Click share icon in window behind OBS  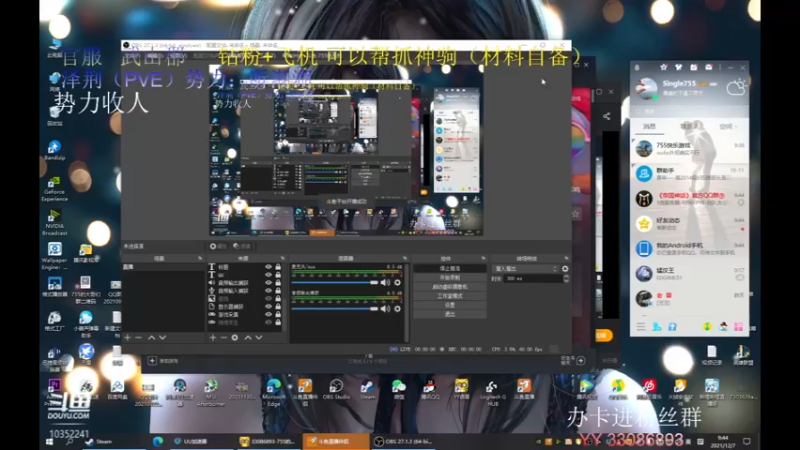(x=607, y=116)
